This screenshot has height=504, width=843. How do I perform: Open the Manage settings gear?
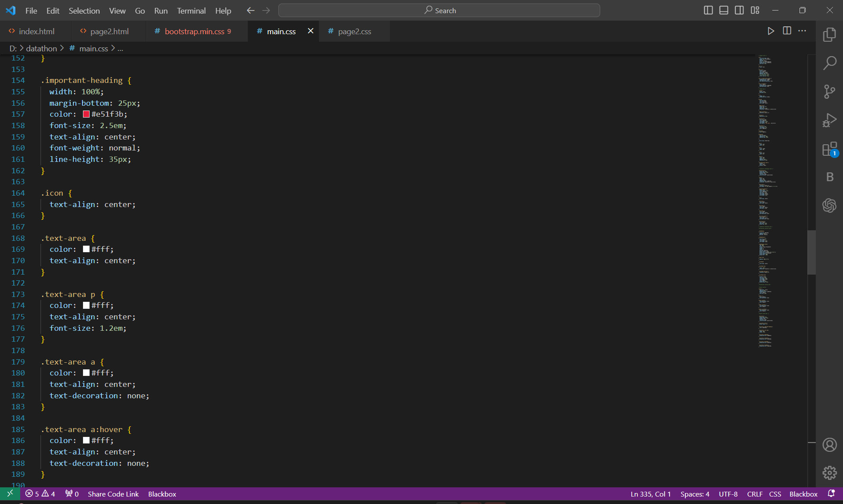pyautogui.click(x=829, y=473)
